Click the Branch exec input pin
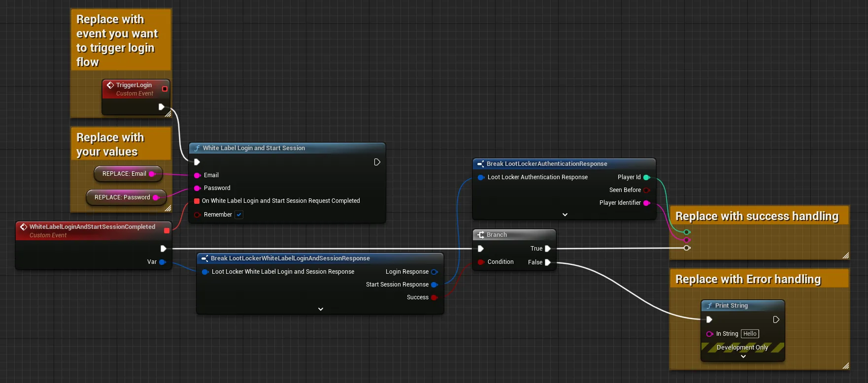 click(x=481, y=249)
